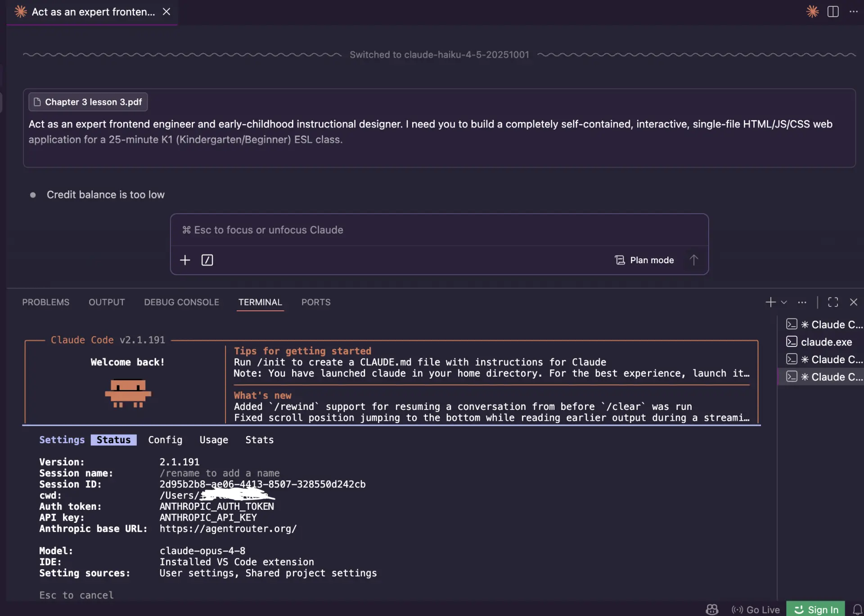The height and width of the screenshot is (616, 864).
Task: Click the user prompt message text block
Action: 431,132
